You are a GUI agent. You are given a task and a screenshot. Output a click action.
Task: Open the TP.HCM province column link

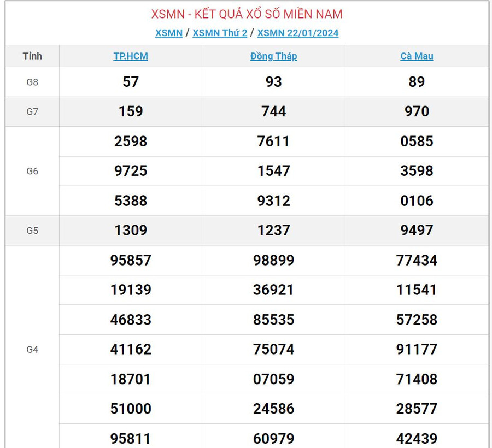tap(130, 56)
